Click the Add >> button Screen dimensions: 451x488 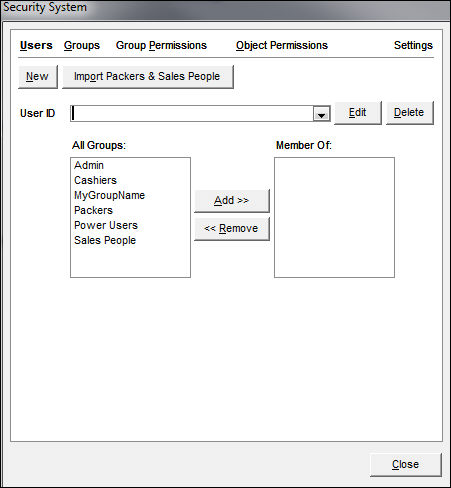coord(232,200)
